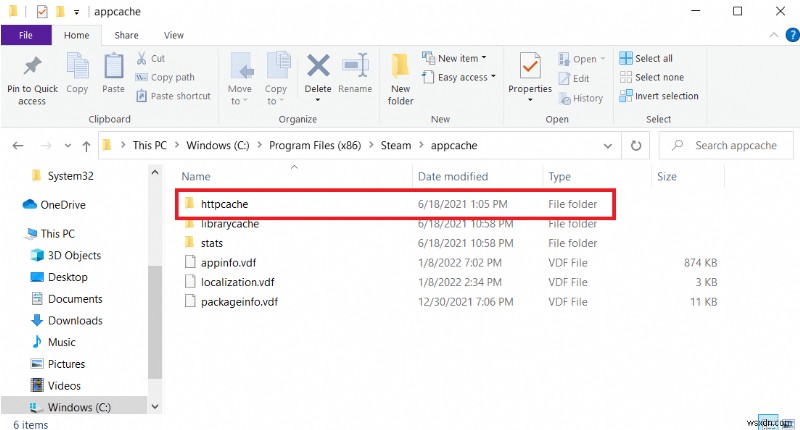This screenshot has height=430, width=800.
Task: Open the Help question mark icon
Action: point(793,35)
